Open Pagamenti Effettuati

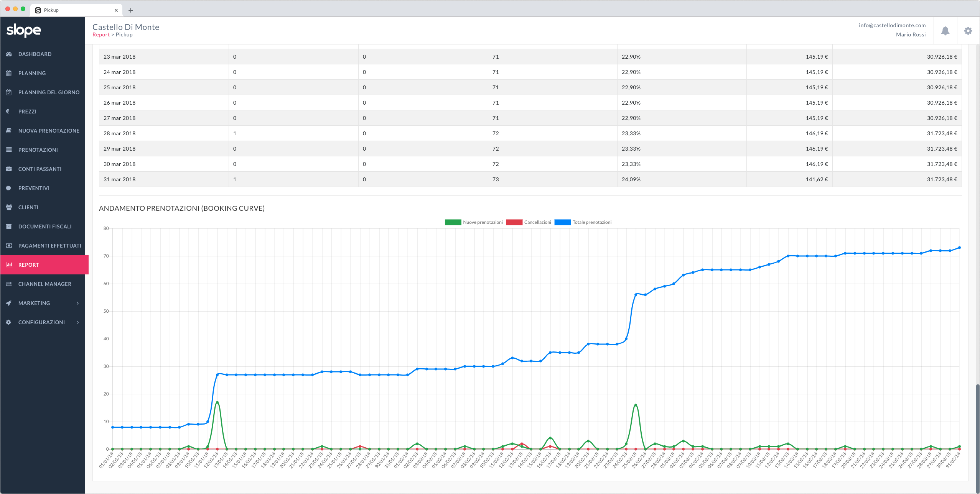click(x=43, y=246)
